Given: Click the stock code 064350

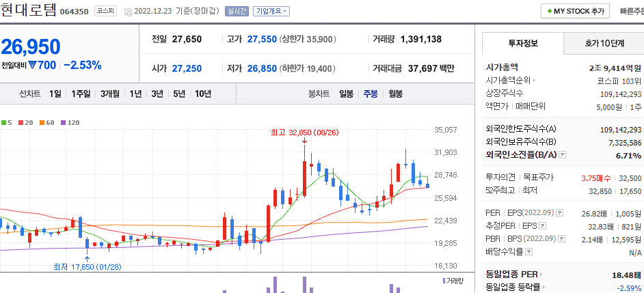Looking at the screenshot, I should click(74, 12).
